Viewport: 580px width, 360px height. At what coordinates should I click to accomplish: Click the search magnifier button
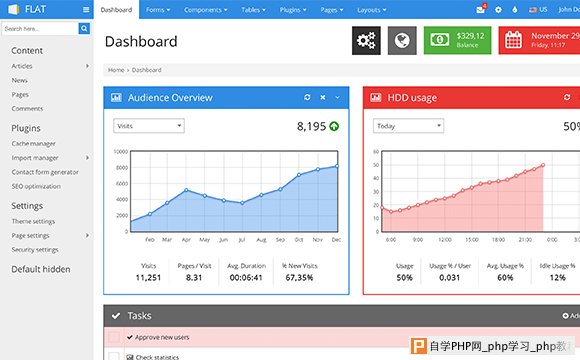[x=84, y=28]
